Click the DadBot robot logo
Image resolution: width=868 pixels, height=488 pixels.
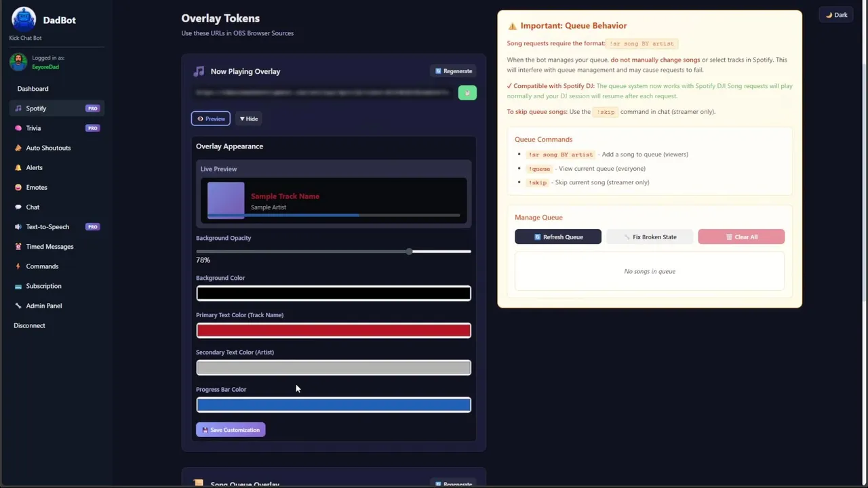[x=24, y=20]
